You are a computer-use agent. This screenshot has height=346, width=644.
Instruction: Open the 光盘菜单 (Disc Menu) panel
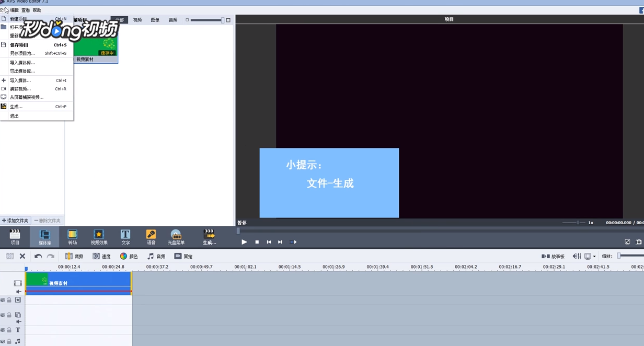pos(176,236)
